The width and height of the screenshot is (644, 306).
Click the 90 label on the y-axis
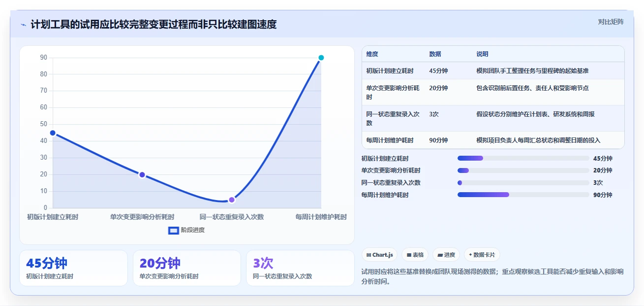(44, 58)
